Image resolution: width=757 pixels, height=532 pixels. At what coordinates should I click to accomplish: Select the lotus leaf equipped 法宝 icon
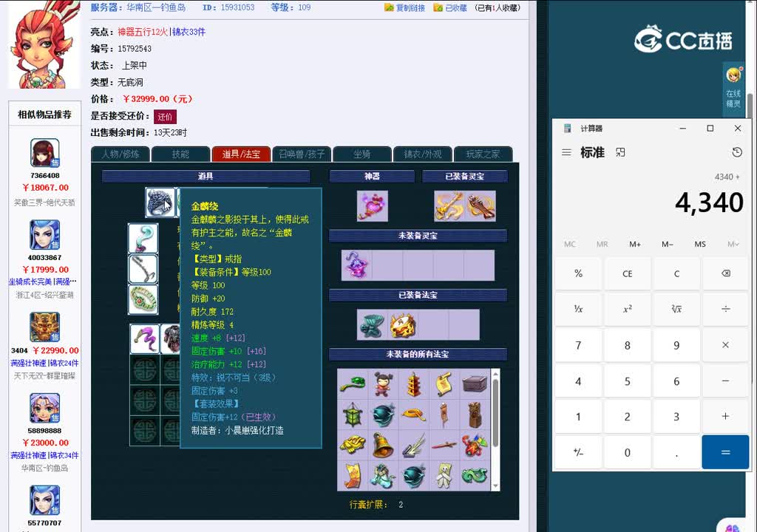373,325
